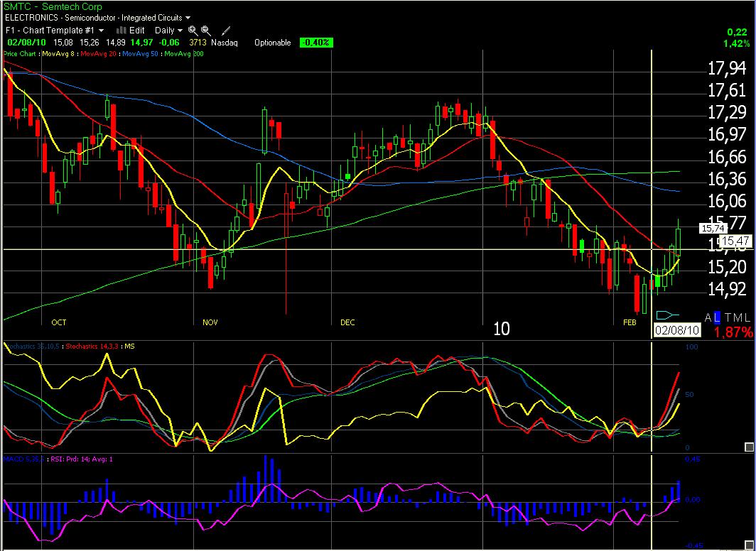Click the M letter in scale options

pyautogui.click(x=737, y=317)
